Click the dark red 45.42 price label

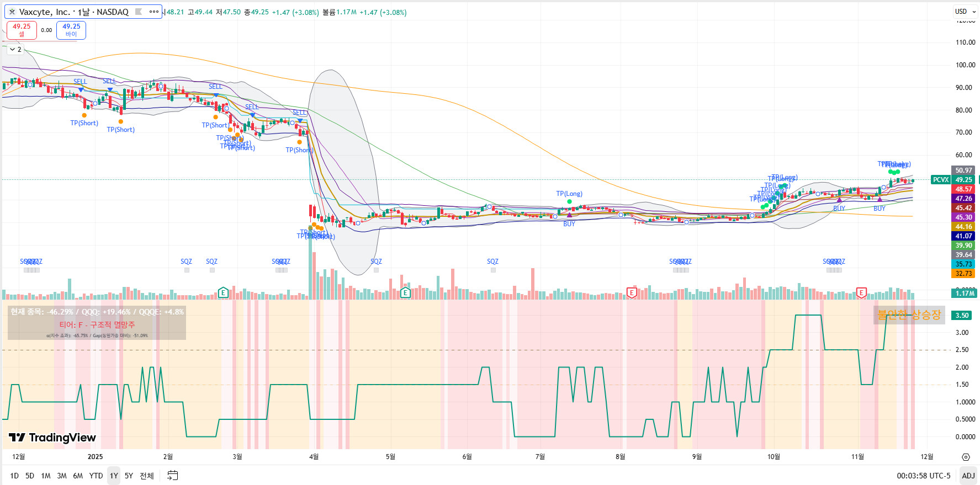[963, 208]
